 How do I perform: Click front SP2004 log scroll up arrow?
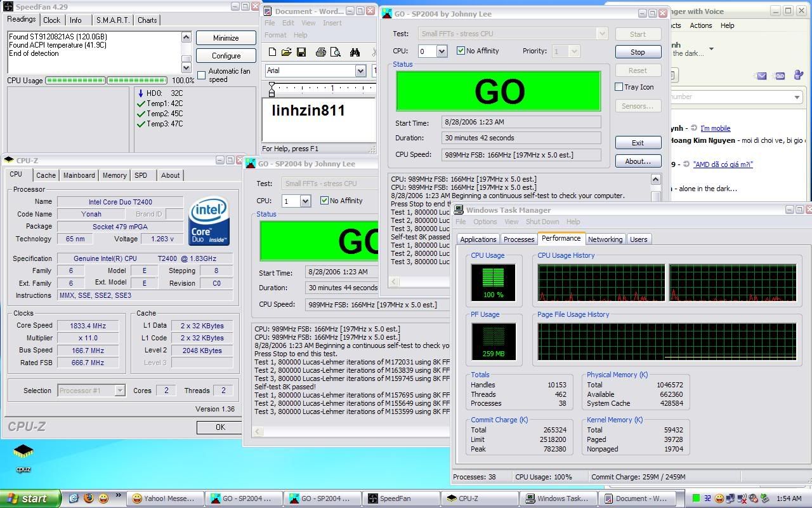coord(655,180)
